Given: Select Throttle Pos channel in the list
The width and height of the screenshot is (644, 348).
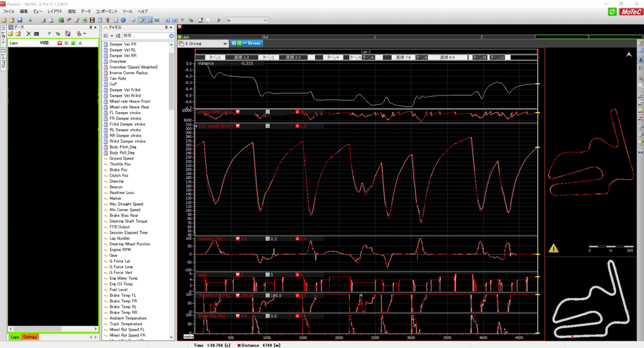Looking at the screenshot, I should (121, 164).
